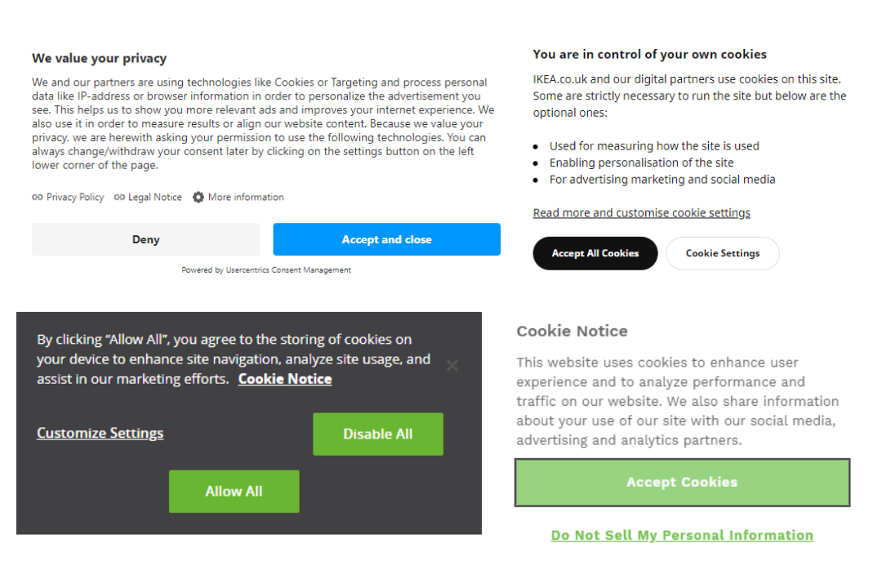This screenshot has width=882, height=588.
Task: Click the Deny button
Action: tap(145, 238)
